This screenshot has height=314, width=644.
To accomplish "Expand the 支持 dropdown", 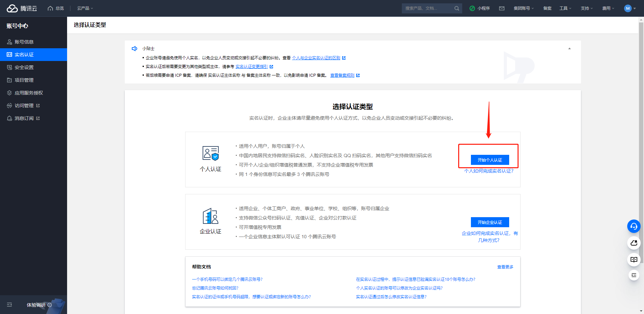I will point(587,8).
